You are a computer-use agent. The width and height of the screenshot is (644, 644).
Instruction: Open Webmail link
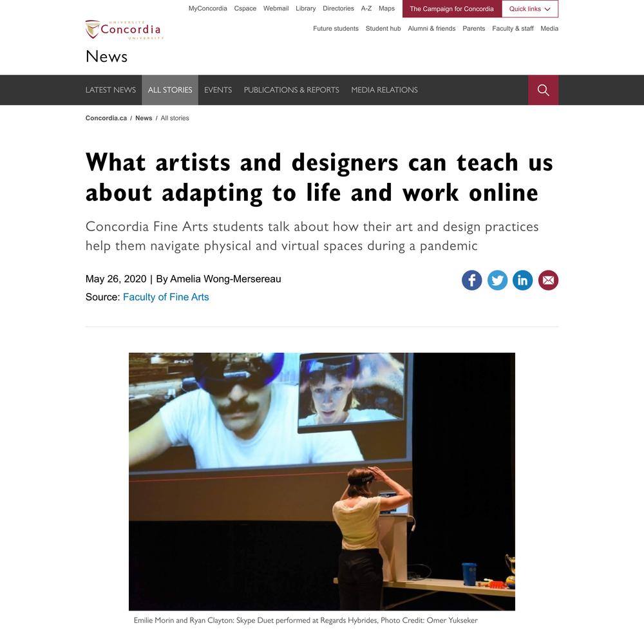(x=276, y=8)
